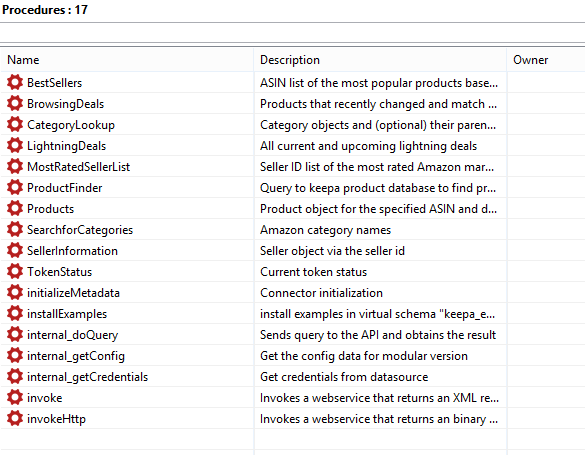586x456 pixels.
Task: Select the MostRatedSellerList procedure name
Action: click(78, 167)
